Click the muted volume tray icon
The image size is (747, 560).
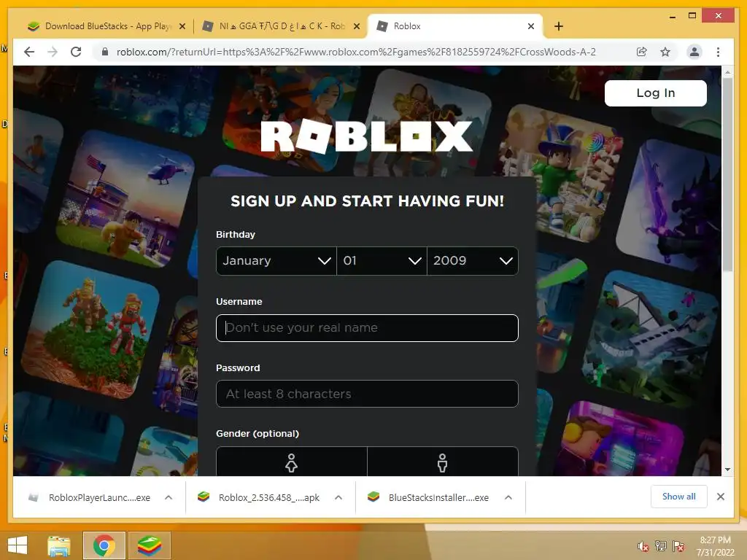coord(643,546)
